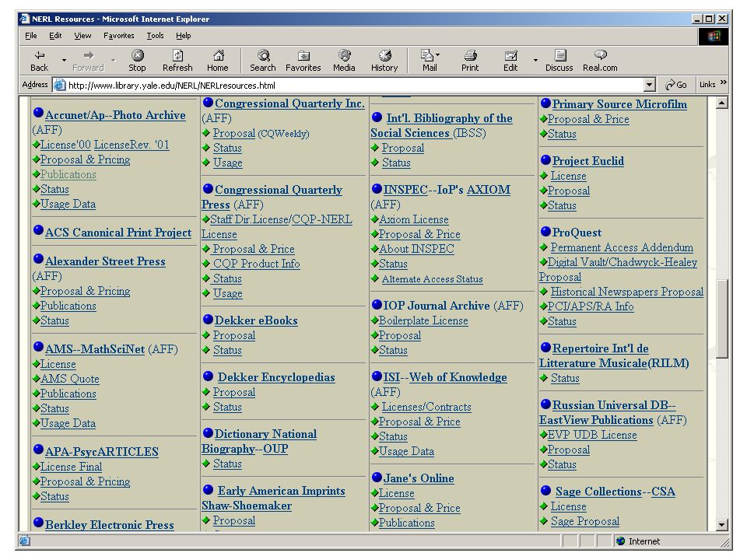Screen dimensions: 747x560
Task: Expand the Edit toolbar dropdown arrow
Action: coord(535,61)
